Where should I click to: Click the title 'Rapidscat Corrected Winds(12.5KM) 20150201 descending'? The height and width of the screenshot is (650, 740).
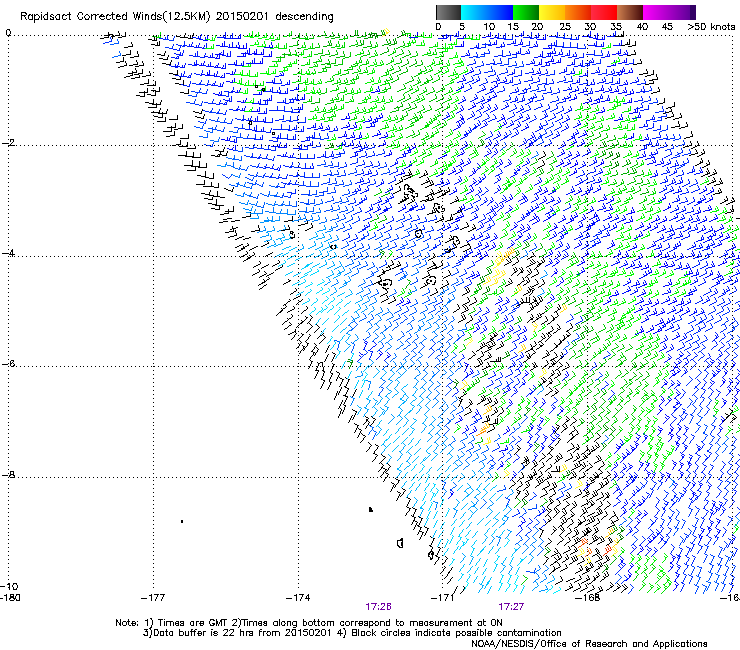(x=177, y=17)
